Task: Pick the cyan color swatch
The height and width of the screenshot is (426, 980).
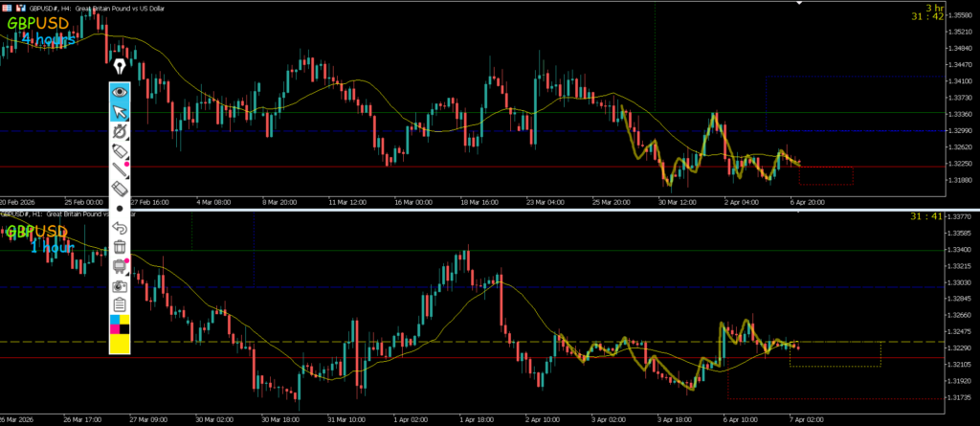Action: point(115,320)
